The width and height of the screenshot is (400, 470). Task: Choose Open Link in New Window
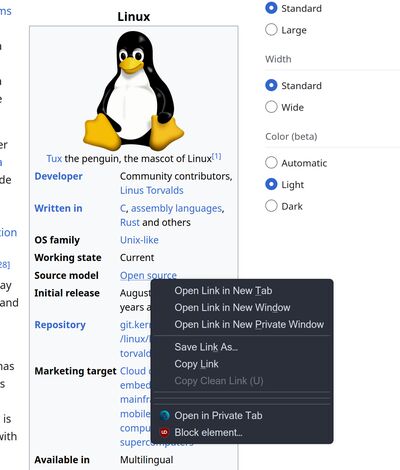tap(242, 307)
